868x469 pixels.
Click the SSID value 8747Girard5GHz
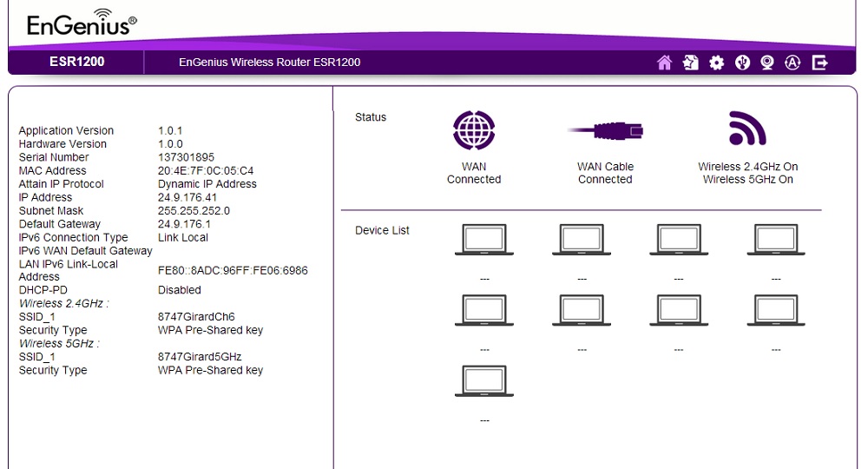[200, 357]
